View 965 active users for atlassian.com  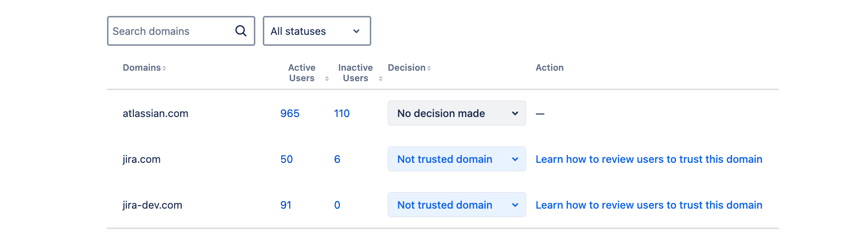[x=290, y=114]
